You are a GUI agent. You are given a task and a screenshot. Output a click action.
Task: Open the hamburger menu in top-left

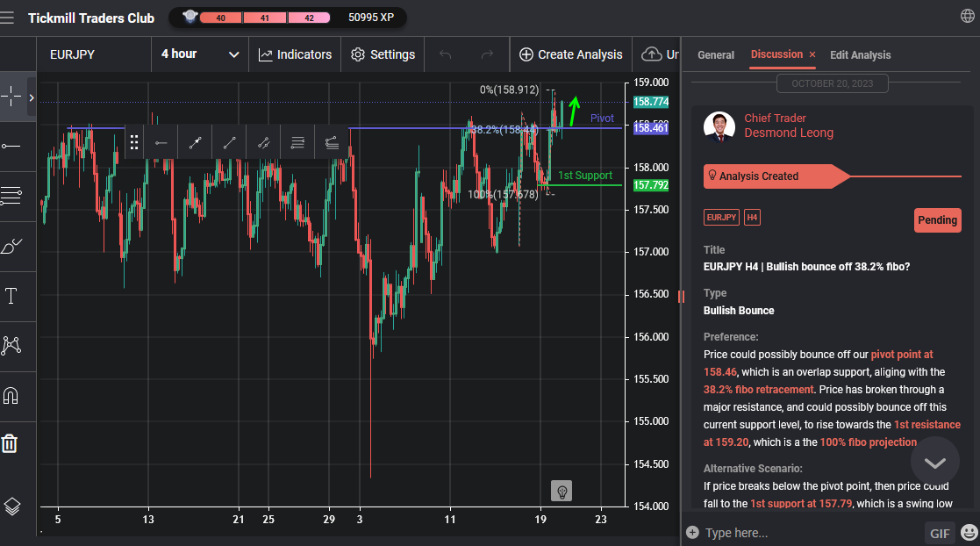7,18
